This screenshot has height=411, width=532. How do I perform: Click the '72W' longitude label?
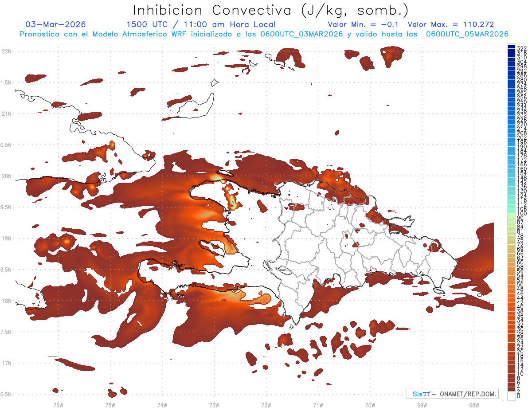(266, 405)
